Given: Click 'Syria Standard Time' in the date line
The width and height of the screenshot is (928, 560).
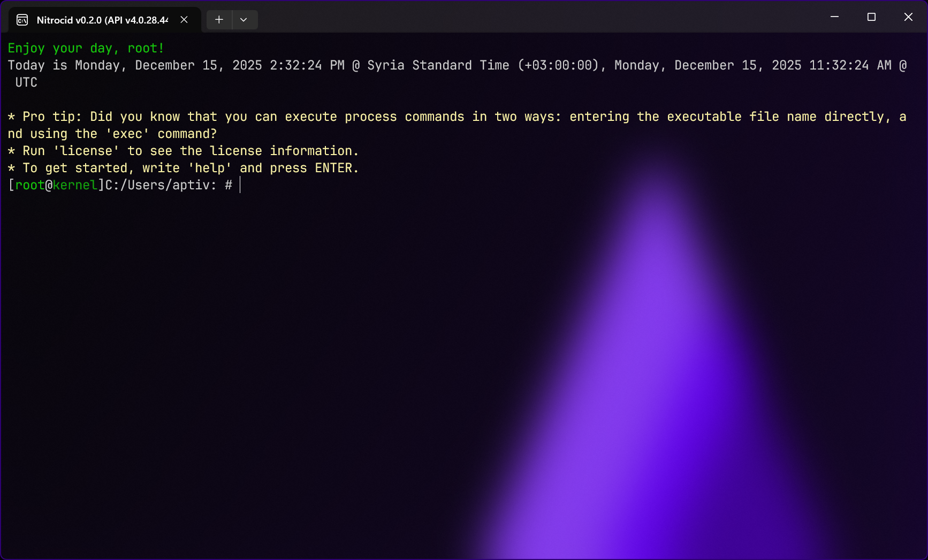Looking at the screenshot, I should pos(438,65).
